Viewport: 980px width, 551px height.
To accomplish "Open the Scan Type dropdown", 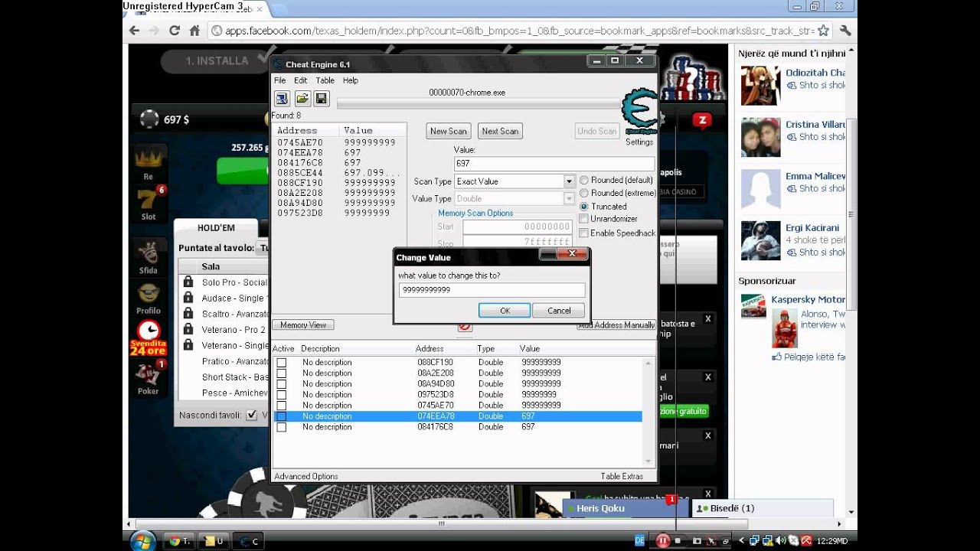I will point(569,181).
